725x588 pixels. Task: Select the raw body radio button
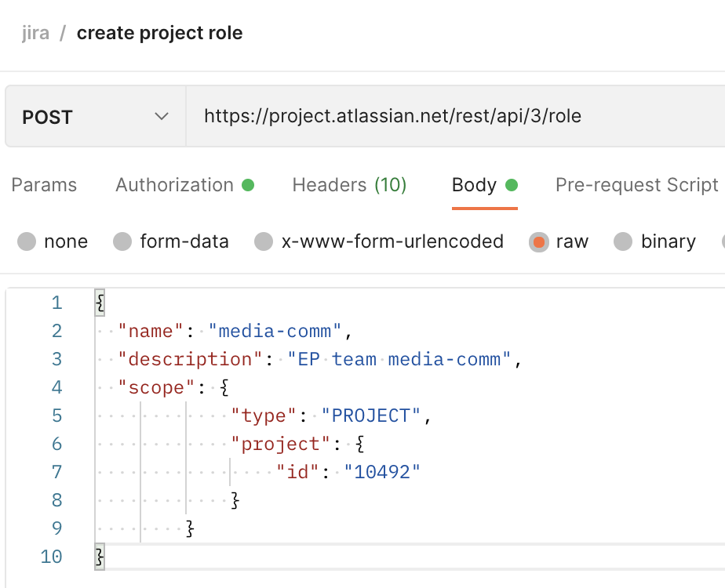[x=539, y=241]
